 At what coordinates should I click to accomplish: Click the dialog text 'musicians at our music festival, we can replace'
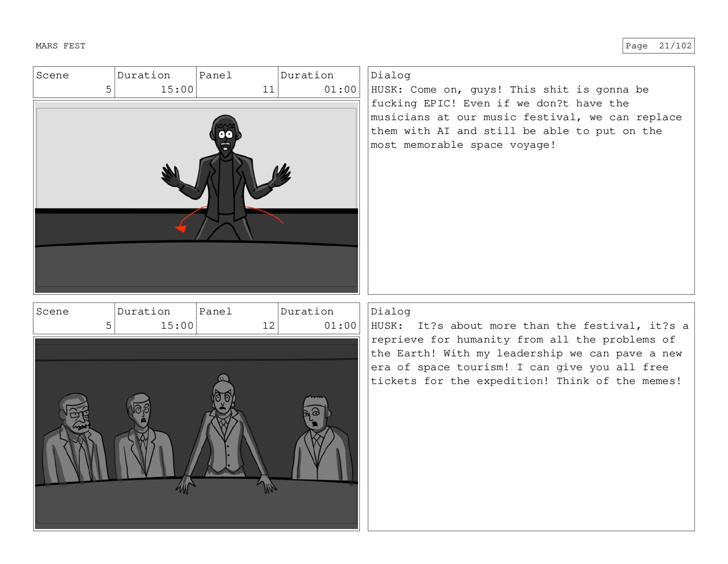tap(526, 117)
